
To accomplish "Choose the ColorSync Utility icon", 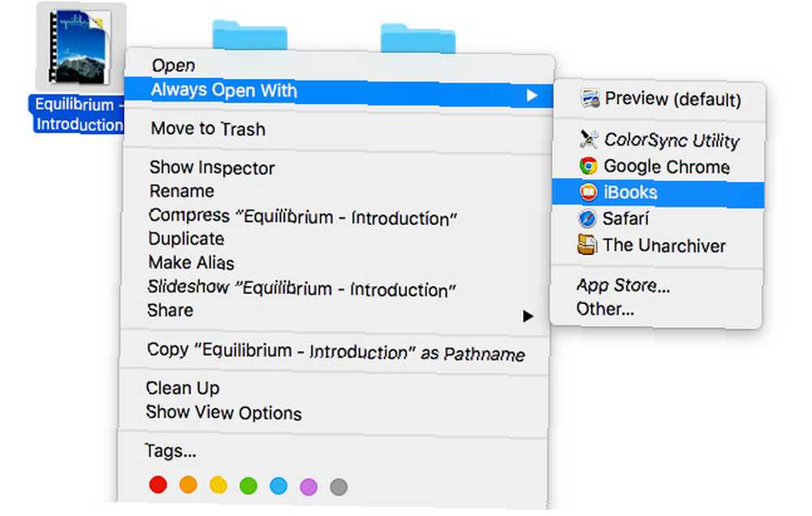I will click(589, 140).
